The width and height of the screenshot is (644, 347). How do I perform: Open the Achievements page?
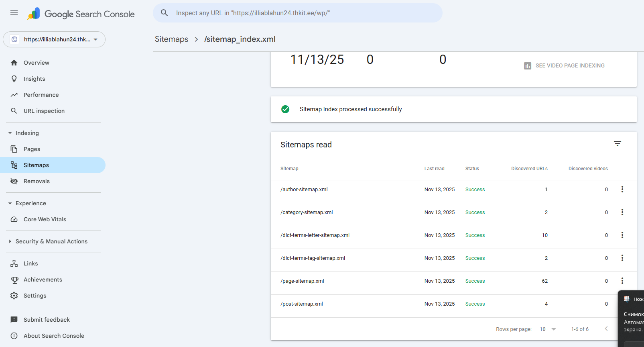(x=43, y=280)
